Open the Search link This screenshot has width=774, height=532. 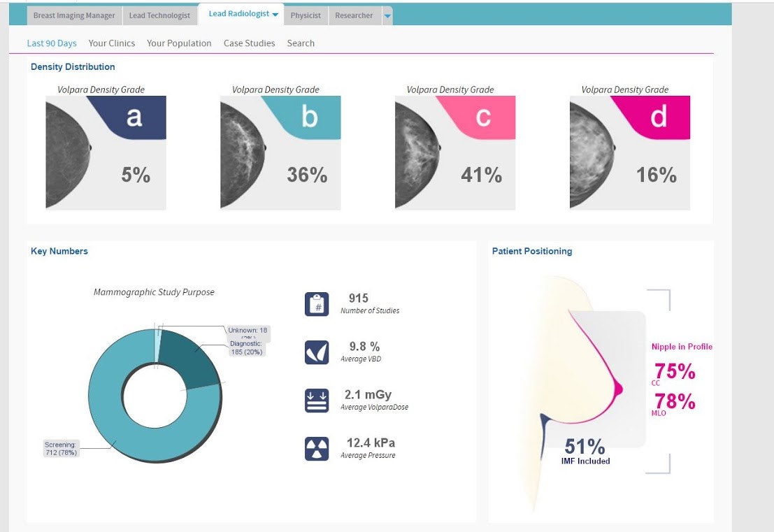coord(301,43)
